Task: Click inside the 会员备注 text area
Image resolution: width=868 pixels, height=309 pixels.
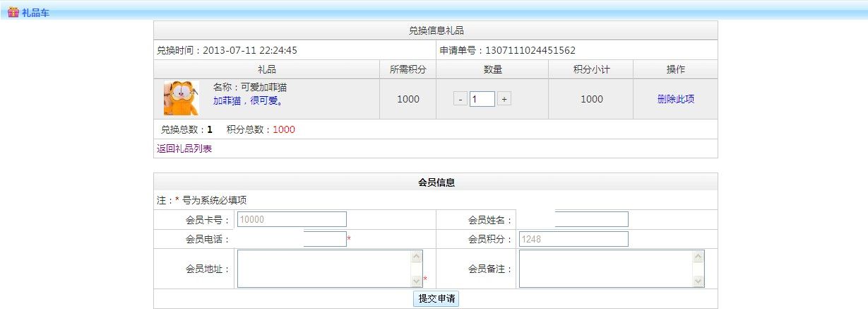Action: pos(605,269)
